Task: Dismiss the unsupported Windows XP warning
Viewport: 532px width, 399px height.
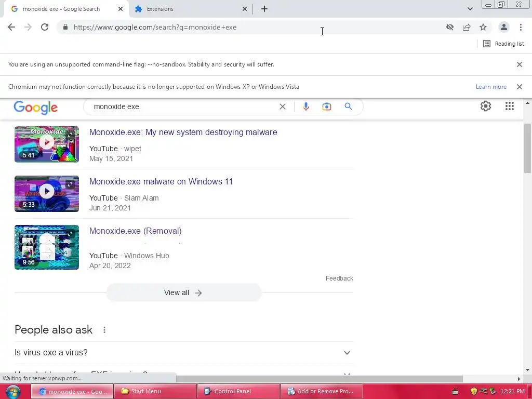Action: click(520, 87)
